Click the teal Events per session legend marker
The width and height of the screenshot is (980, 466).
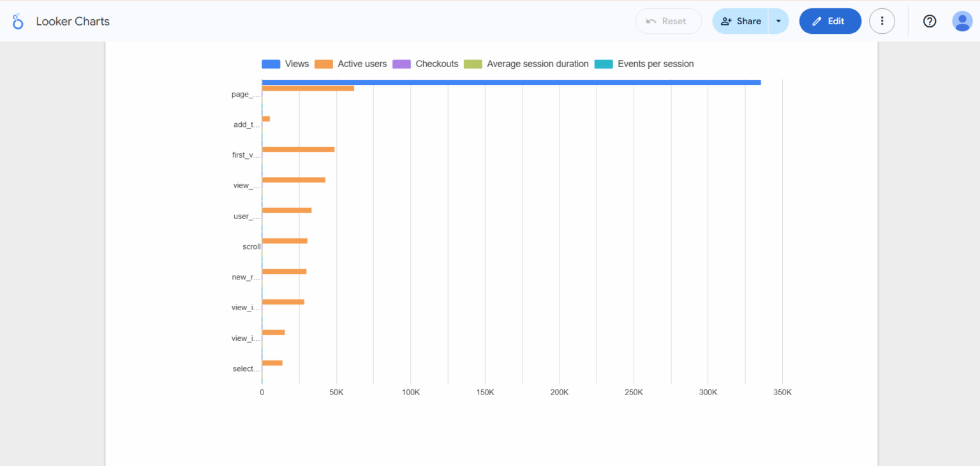(603, 64)
